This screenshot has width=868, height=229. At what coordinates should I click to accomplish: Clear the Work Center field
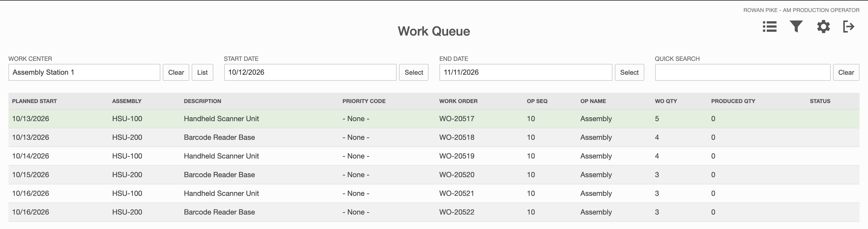(x=176, y=72)
